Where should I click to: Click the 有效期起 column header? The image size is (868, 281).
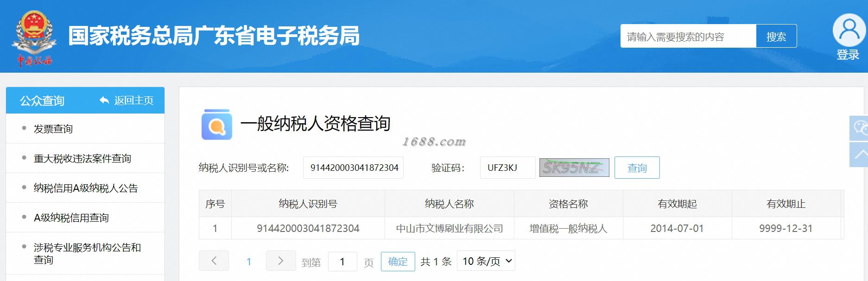tap(678, 204)
